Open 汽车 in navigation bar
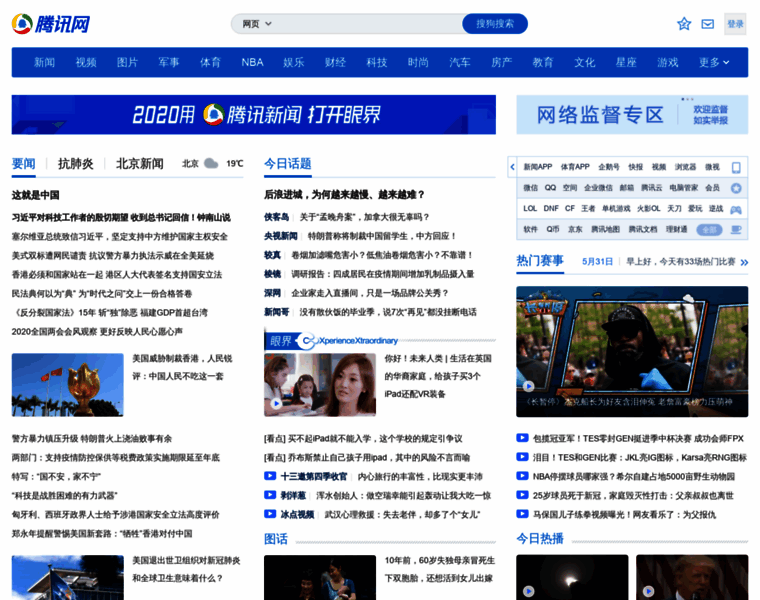The image size is (760, 600). point(459,63)
